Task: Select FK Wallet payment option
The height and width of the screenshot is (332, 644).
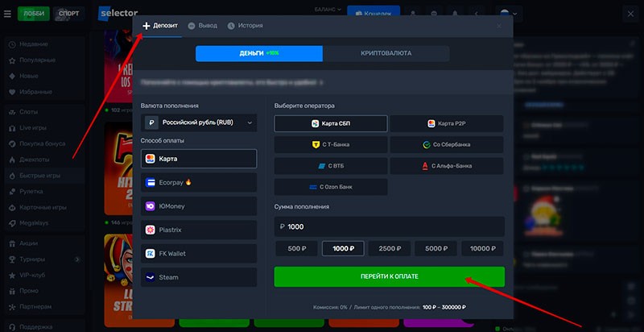Action: tap(198, 253)
